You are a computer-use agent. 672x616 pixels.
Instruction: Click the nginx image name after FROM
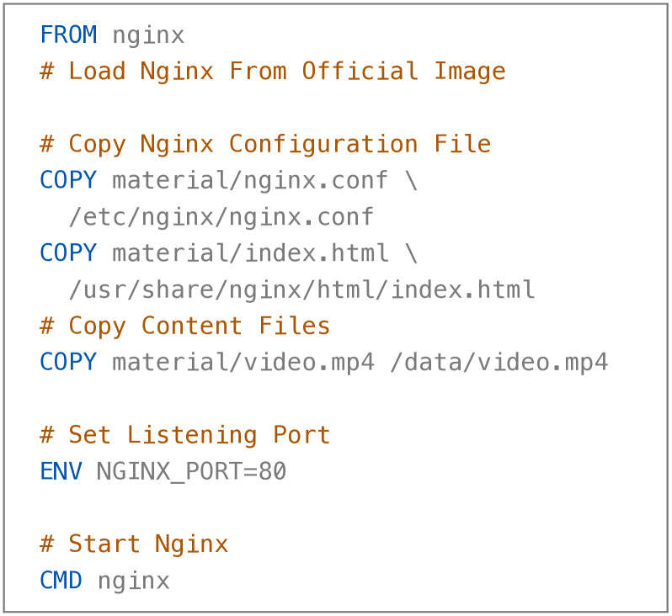[148, 35]
